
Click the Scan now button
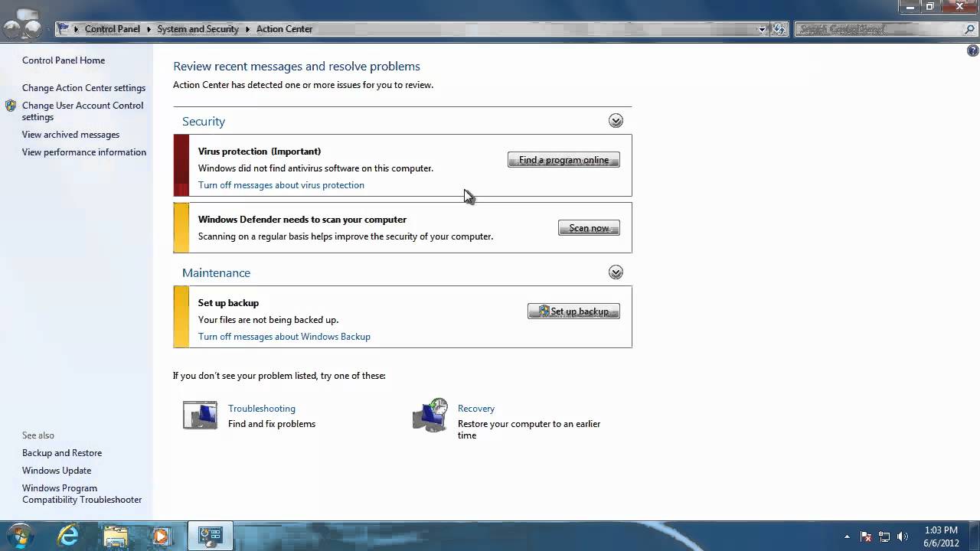[x=589, y=228]
